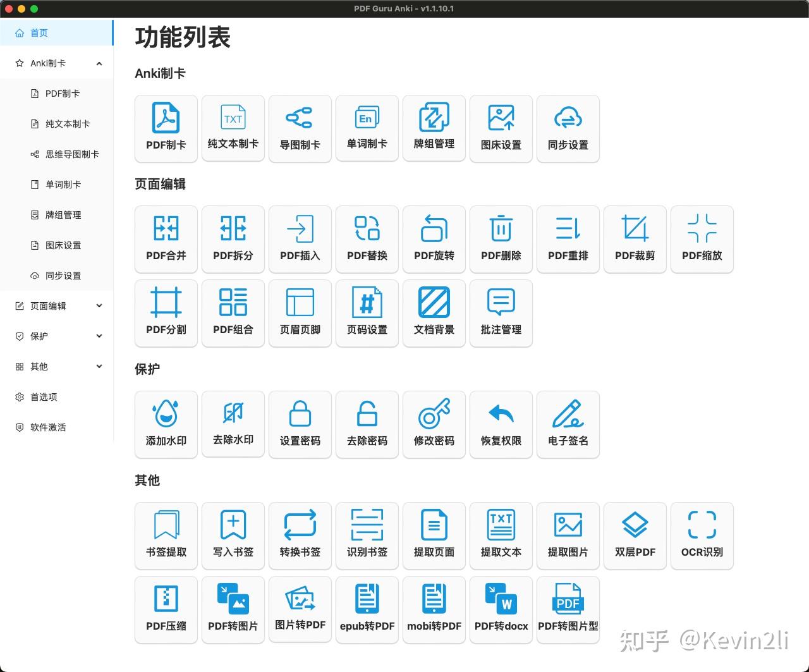
Task: Launch the 页码设置 page number tool
Action: point(367,313)
